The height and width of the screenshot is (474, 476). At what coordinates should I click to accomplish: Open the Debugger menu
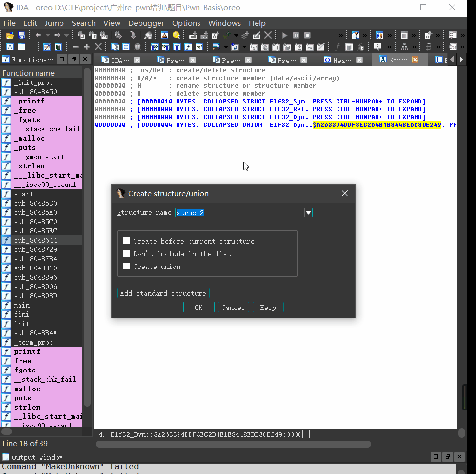(146, 23)
